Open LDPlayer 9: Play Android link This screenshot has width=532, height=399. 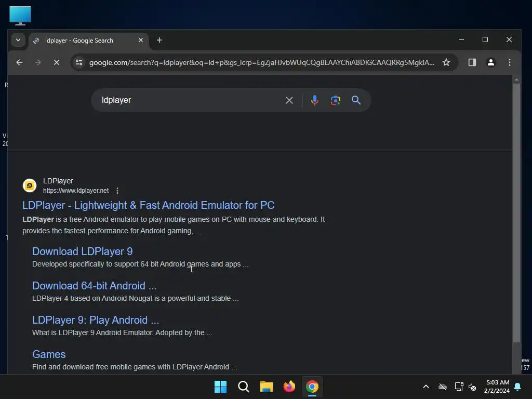pos(96,320)
